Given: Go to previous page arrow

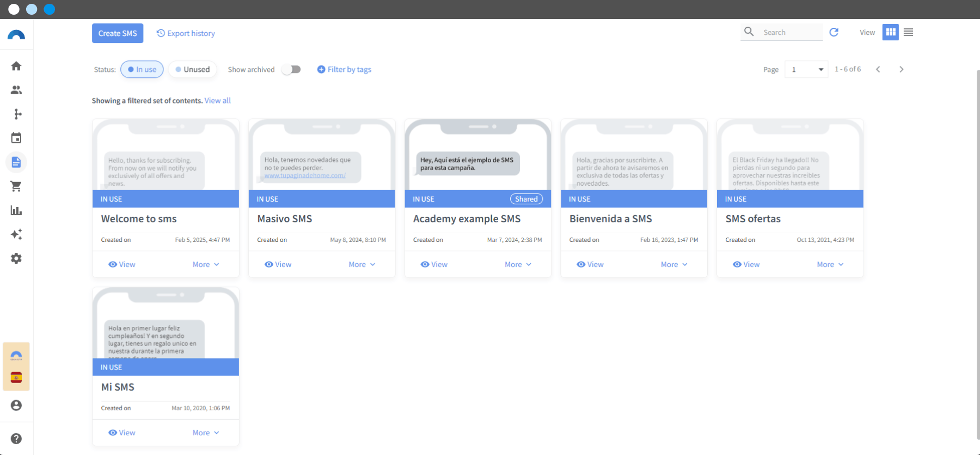Looking at the screenshot, I should [x=878, y=69].
